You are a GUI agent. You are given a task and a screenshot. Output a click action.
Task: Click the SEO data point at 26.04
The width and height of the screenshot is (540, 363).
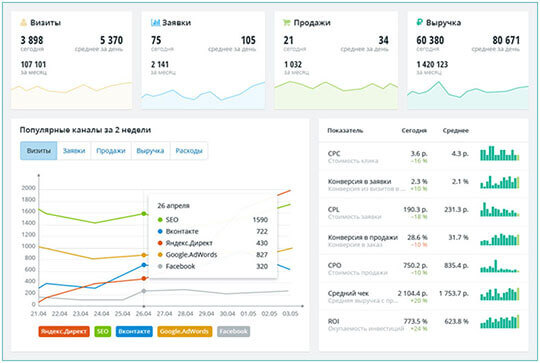(144, 214)
